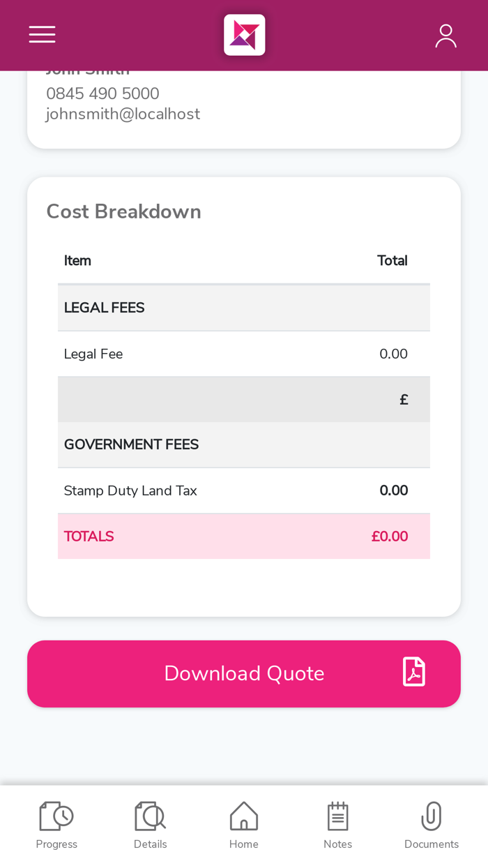
Task: Tap the Progress folder clock icon
Action: pos(56,816)
